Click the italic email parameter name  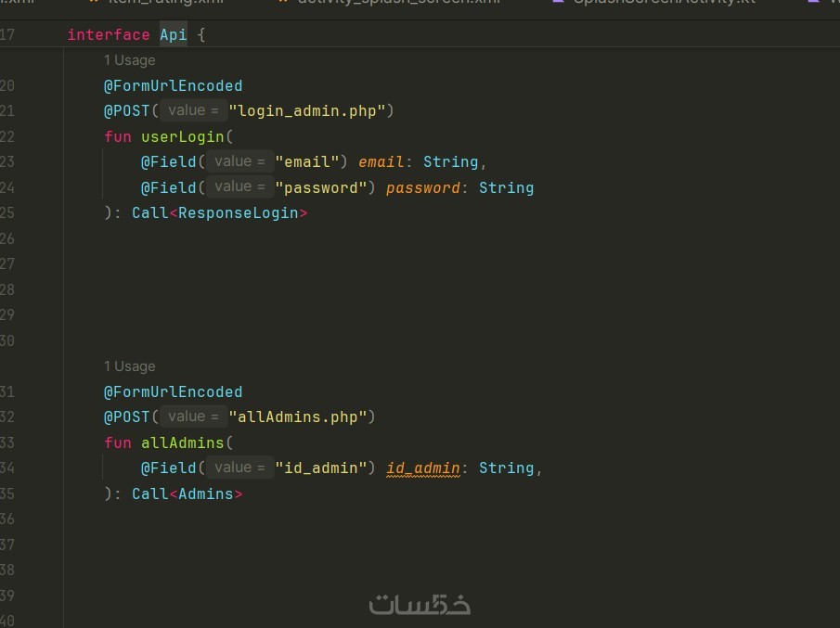pyautogui.click(x=381, y=161)
